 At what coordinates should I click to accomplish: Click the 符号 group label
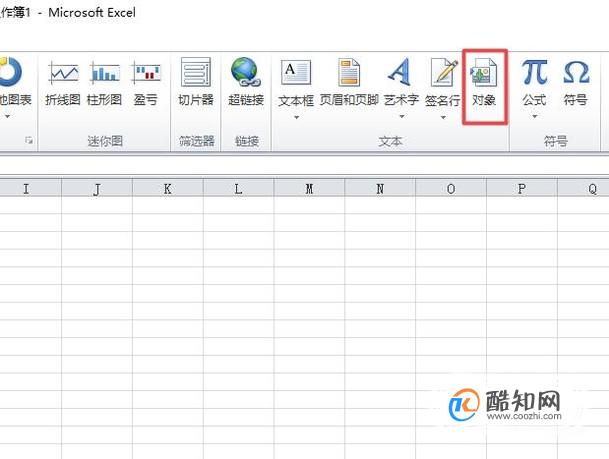tap(555, 141)
